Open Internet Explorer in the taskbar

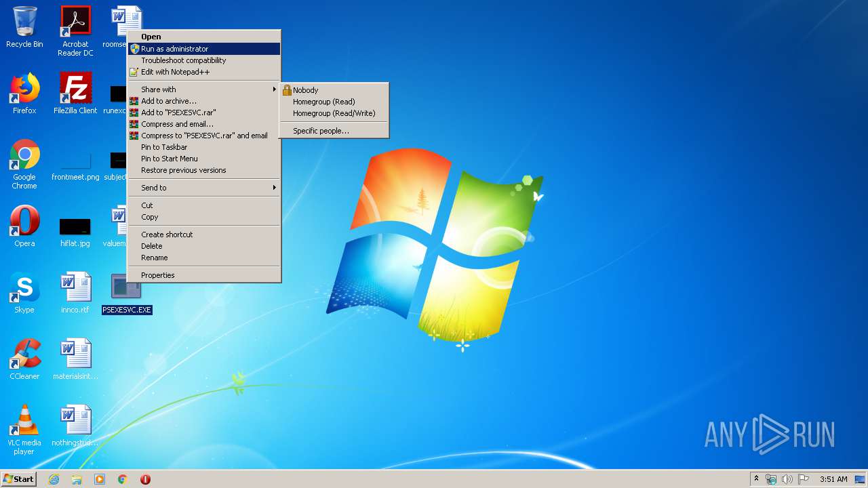54,479
